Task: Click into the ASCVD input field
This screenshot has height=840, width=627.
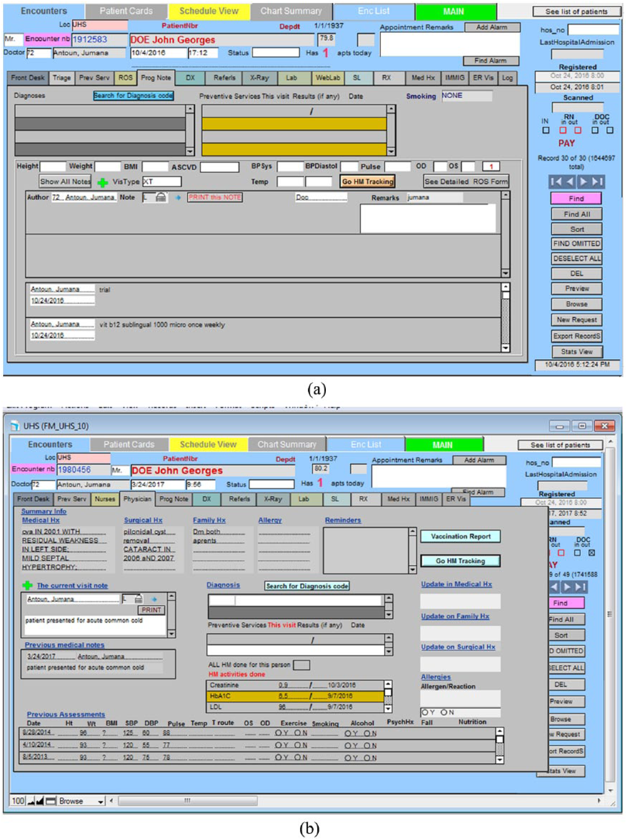Action: (219, 166)
